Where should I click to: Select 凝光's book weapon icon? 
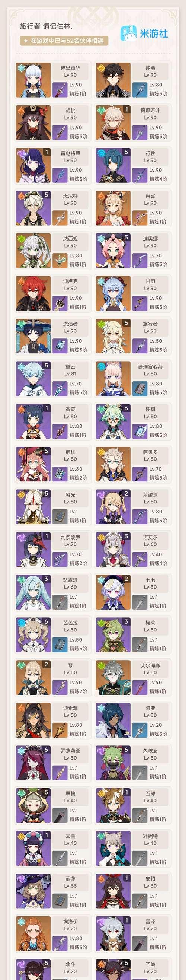(60, 516)
